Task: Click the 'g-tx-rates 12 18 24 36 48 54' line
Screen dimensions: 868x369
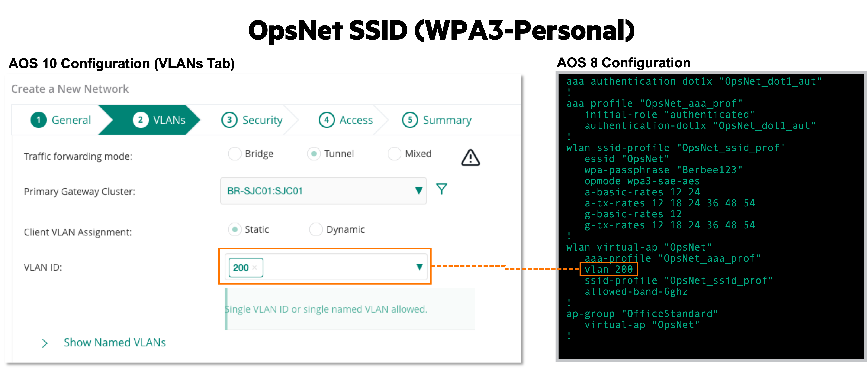Action: coord(669,225)
